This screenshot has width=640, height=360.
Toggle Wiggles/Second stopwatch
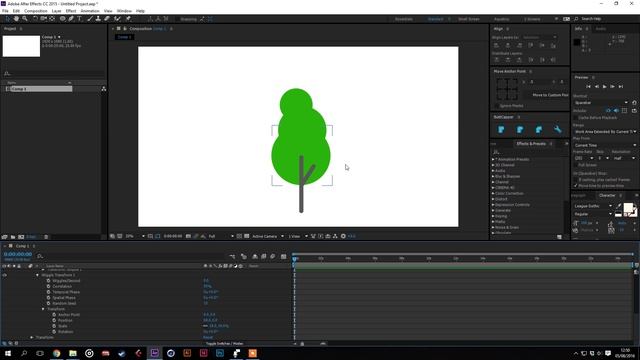[x=49, y=281]
